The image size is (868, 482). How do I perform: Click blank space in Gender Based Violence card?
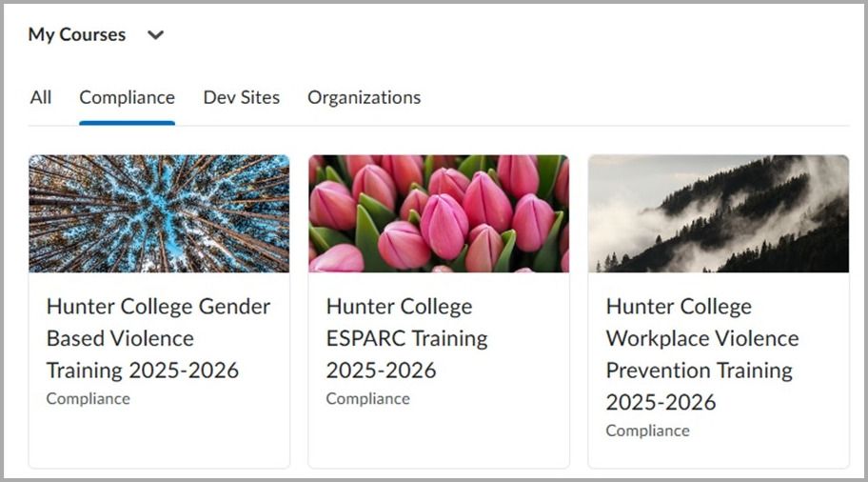158,438
